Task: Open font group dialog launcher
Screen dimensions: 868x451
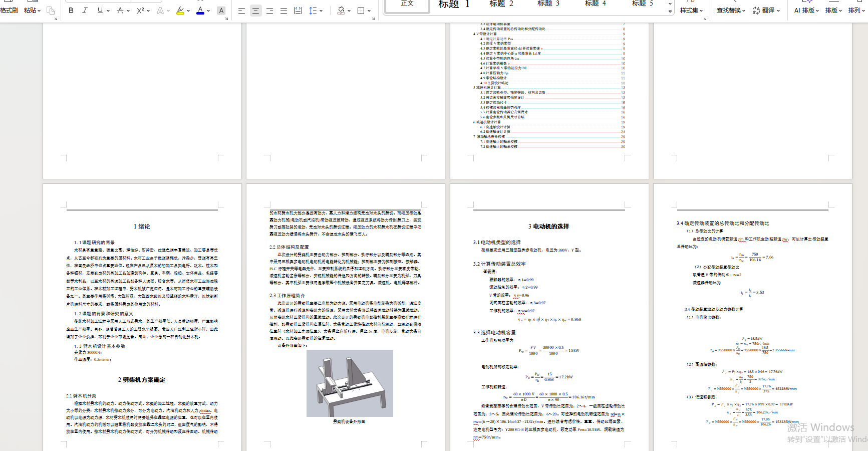Action: point(227,19)
